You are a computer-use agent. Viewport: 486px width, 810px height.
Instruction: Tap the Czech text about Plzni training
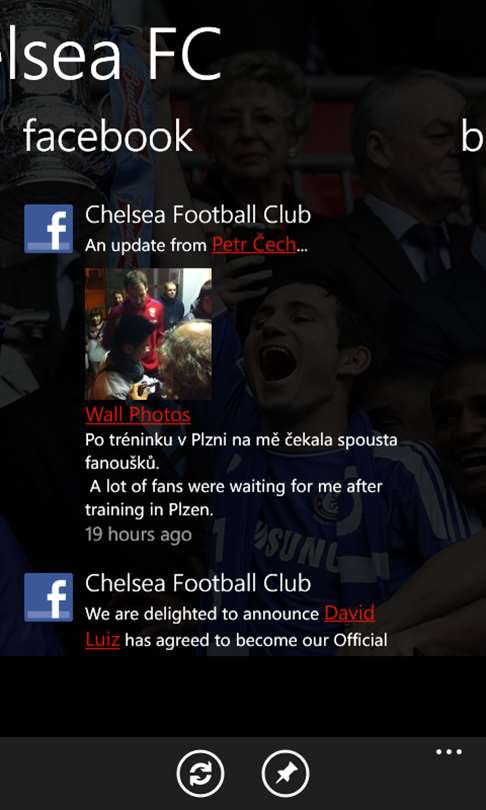(x=241, y=452)
